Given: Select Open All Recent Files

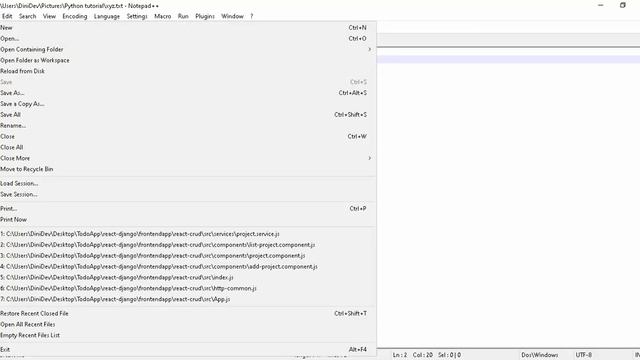Looking at the screenshot, I should tap(188, 324).
